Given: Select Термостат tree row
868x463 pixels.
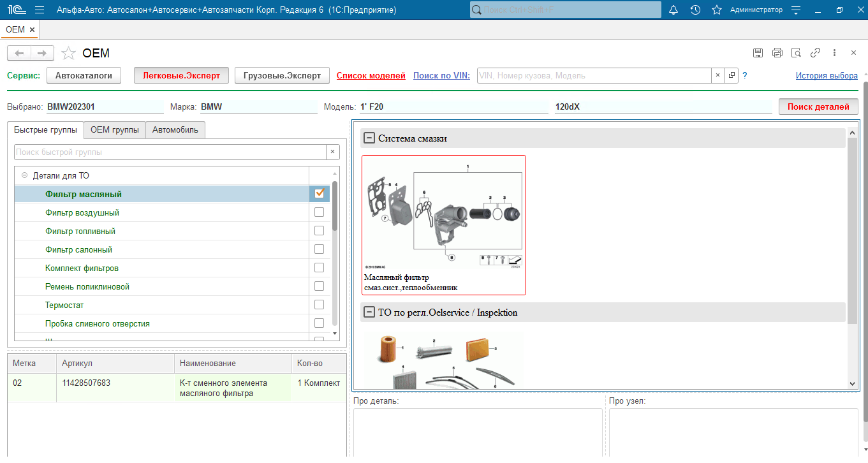Looking at the screenshot, I should tap(161, 305).
